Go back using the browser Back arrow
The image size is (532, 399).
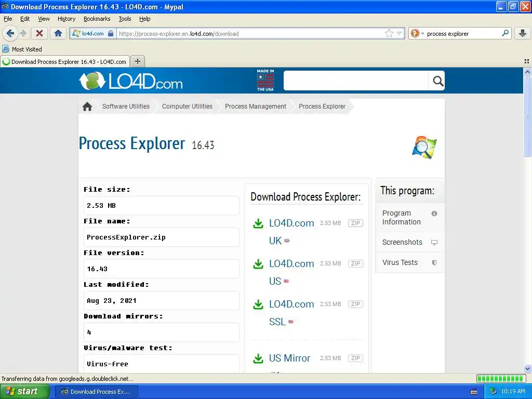(x=10, y=33)
